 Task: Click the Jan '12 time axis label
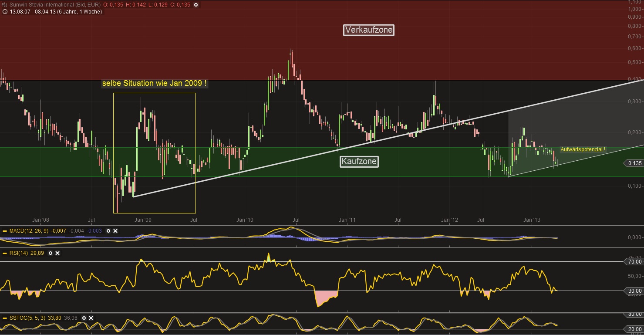(449, 220)
